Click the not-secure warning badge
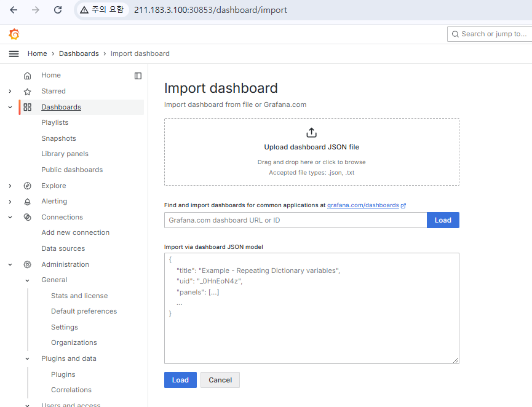This screenshot has width=532, height=407. tap(101, 10)
